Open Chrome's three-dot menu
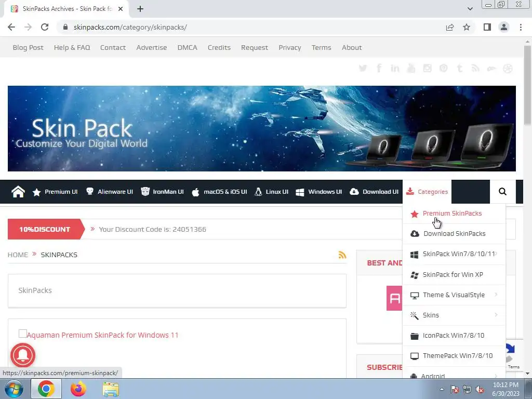Screen dimensions: 532x399 521,27
